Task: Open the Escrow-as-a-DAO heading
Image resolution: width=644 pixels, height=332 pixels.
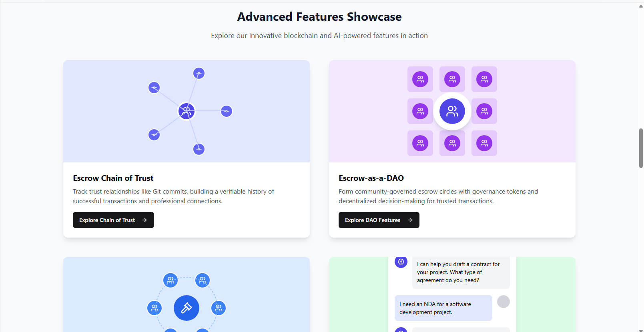Action: pyautogui.click(x=371, y=178)
